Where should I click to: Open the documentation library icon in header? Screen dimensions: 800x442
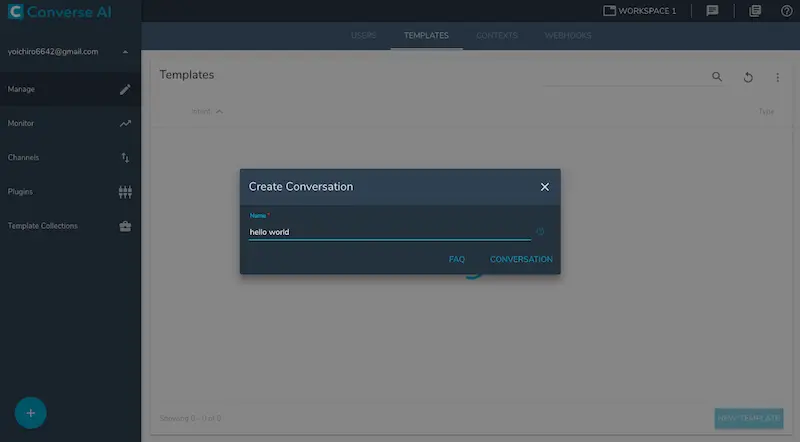755,11
